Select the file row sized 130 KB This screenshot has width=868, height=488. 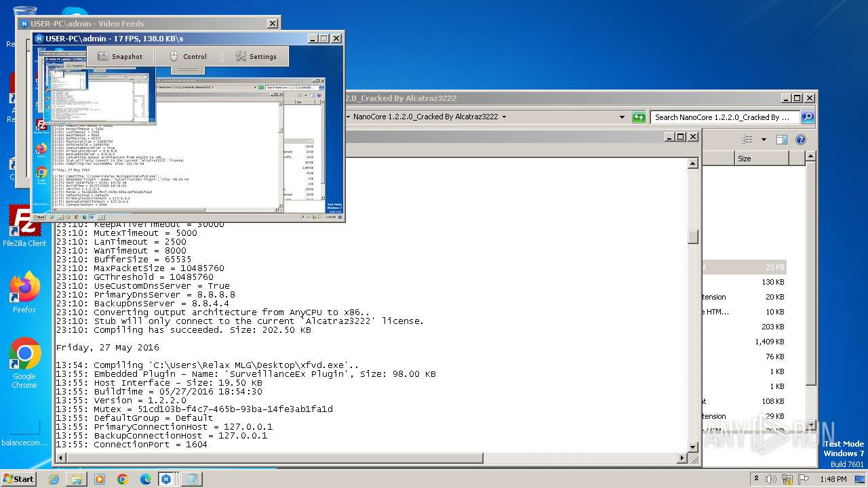[744, 282]
